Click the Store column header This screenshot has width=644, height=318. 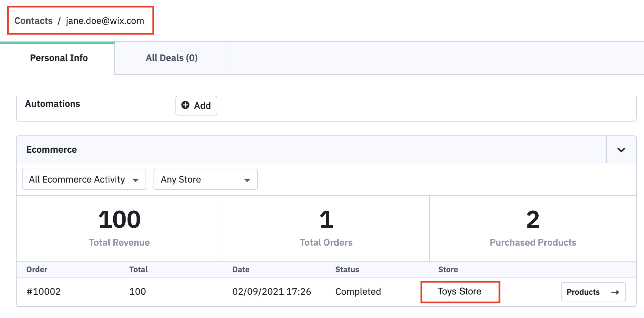pyautogui.click(x=448, y=270)
